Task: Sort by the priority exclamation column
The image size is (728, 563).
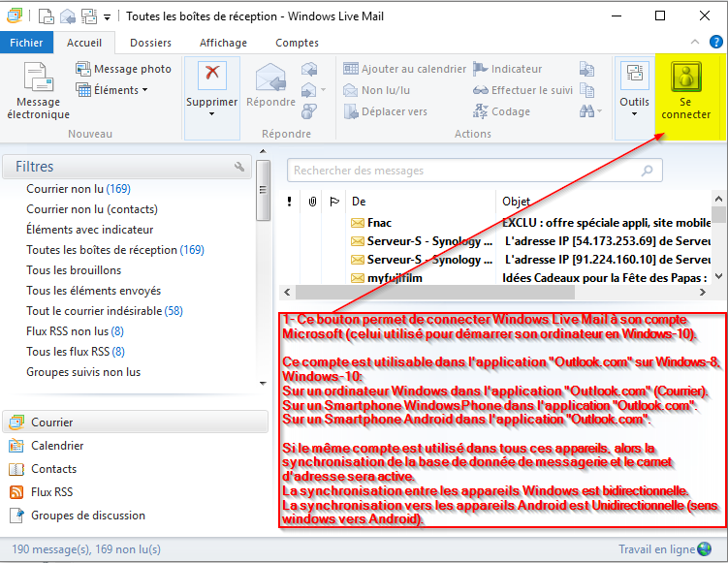Action: [x=289, y=202]
